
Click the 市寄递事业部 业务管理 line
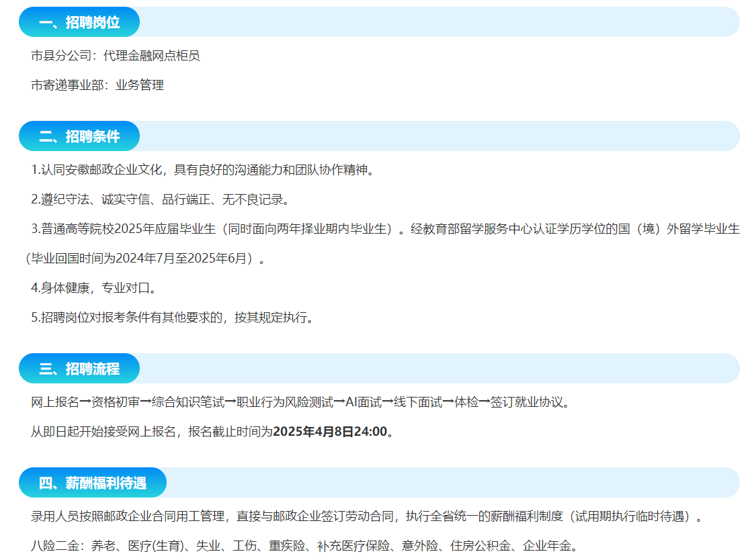(x=97, y=85)
